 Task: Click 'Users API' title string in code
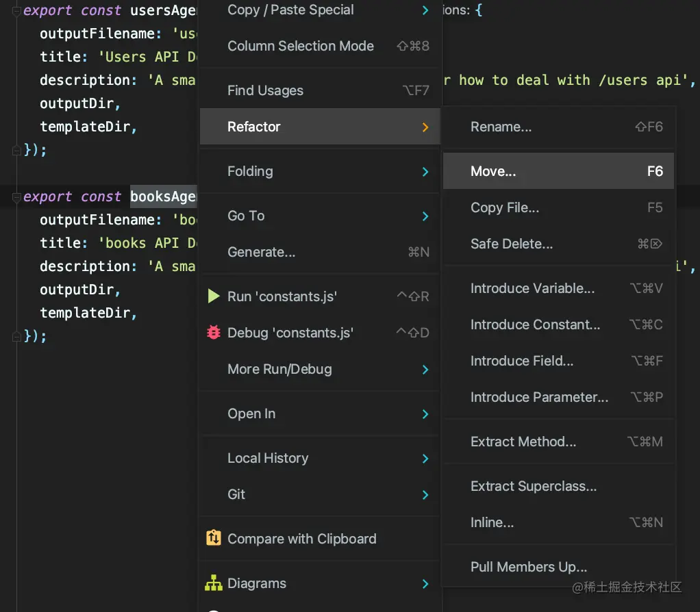[148, 57]
